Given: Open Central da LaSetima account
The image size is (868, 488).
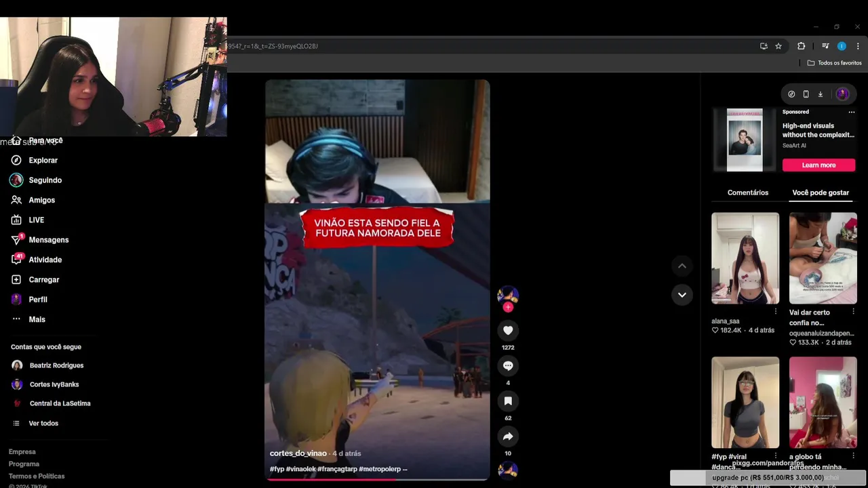Looking at the screenshot, I should [51, 403].
